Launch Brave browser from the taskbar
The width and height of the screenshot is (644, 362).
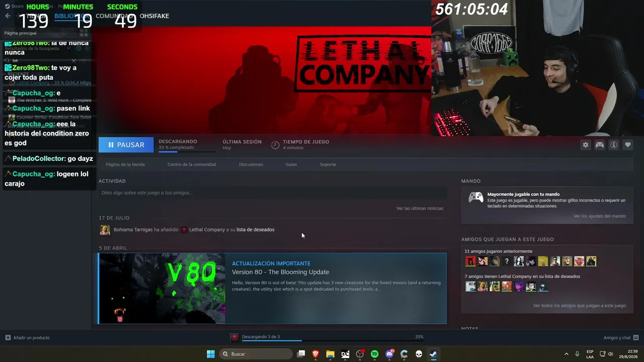tap(315, 354)
